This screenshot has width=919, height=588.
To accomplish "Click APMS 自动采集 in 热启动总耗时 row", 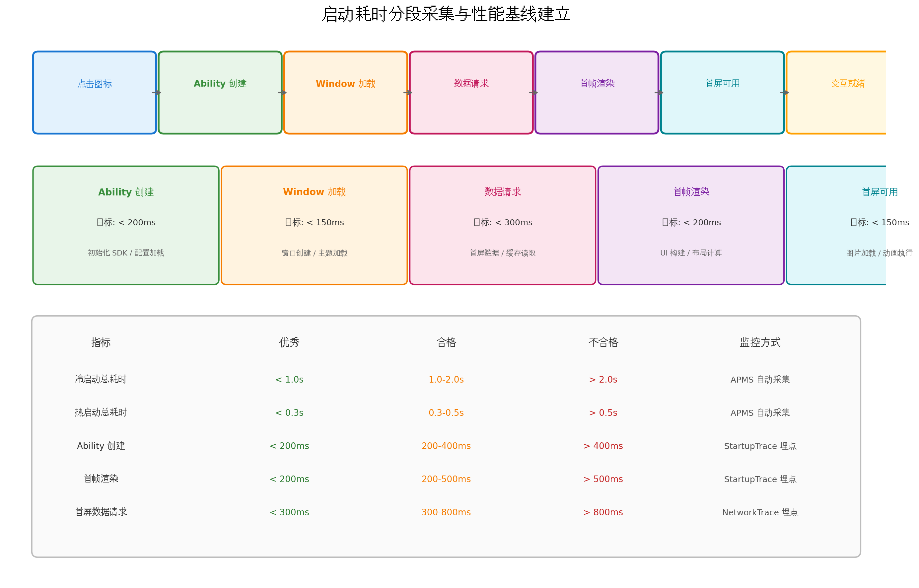I will click(x=760, y=413).
